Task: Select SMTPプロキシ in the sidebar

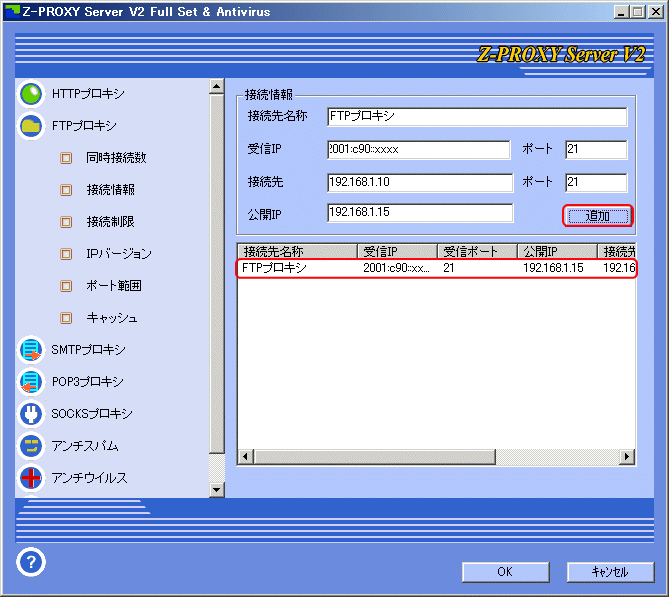Action: [88, 350]
